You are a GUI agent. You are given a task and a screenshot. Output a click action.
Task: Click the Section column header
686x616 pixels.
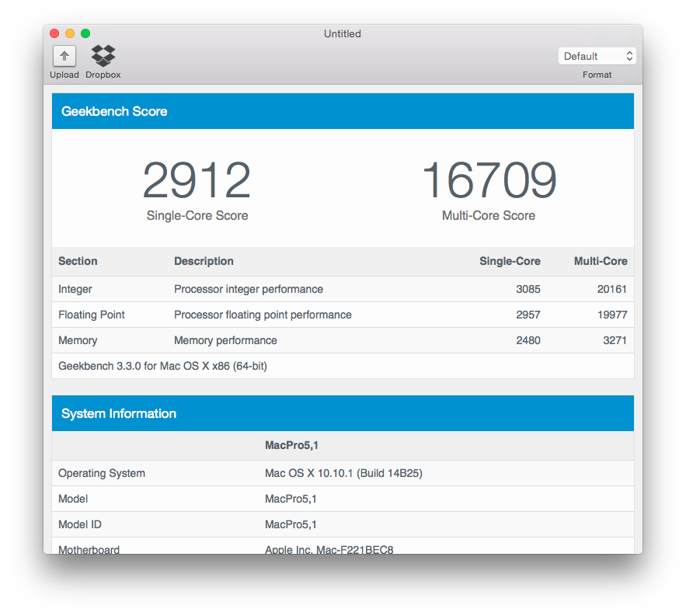pos(78,261)
